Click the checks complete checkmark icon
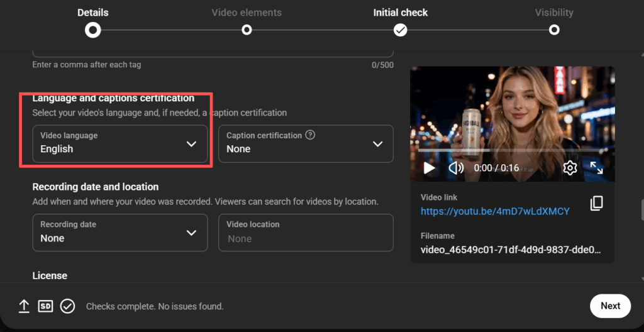Screen dimensions: 644x332 click(67, 306)
